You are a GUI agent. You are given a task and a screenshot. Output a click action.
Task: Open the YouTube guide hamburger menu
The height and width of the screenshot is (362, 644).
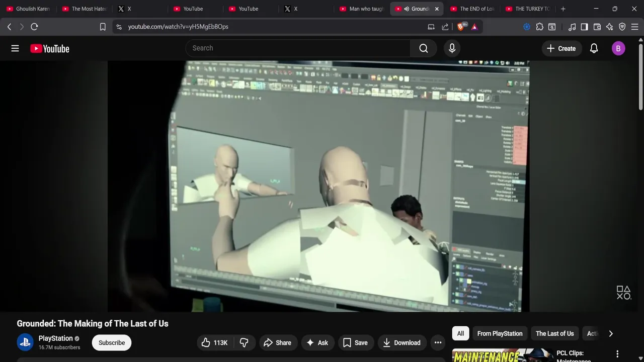coord(15,48)
